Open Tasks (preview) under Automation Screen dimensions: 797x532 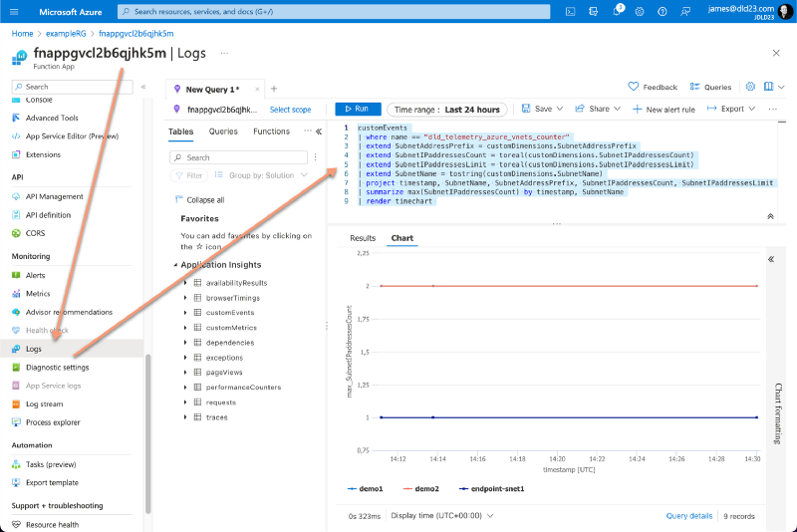coord(51,464)
